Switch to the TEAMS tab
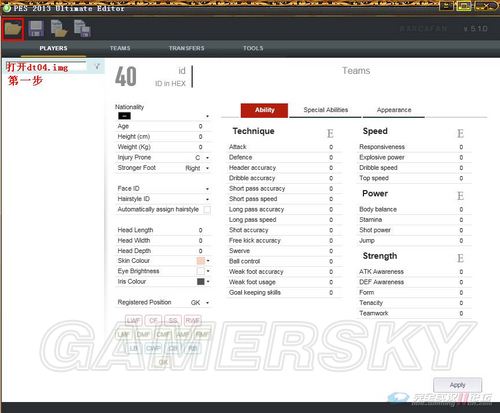Viewport: 500px width, 413px height. tap(120, 48)
